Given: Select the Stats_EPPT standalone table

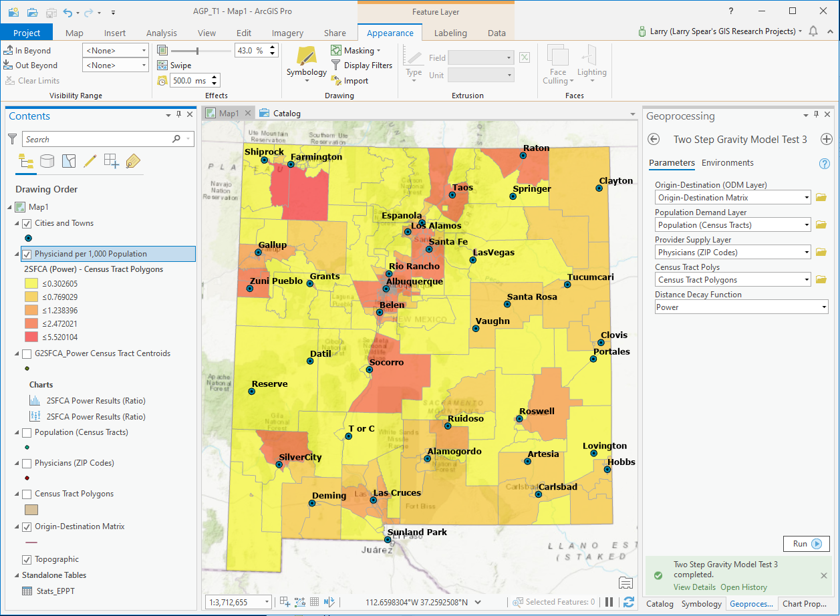Looking at the screenshot, I should tap(55, 591).
